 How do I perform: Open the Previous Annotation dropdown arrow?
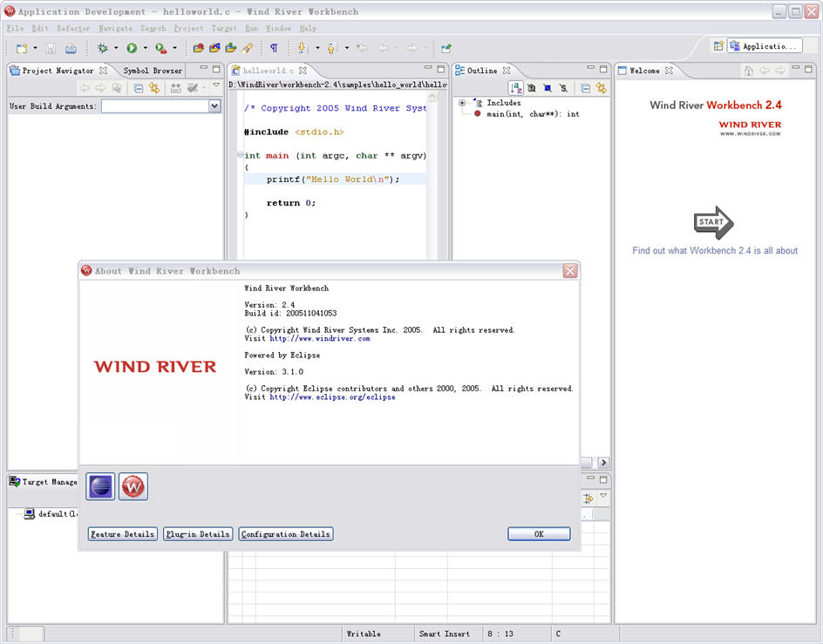click(347, 48)
